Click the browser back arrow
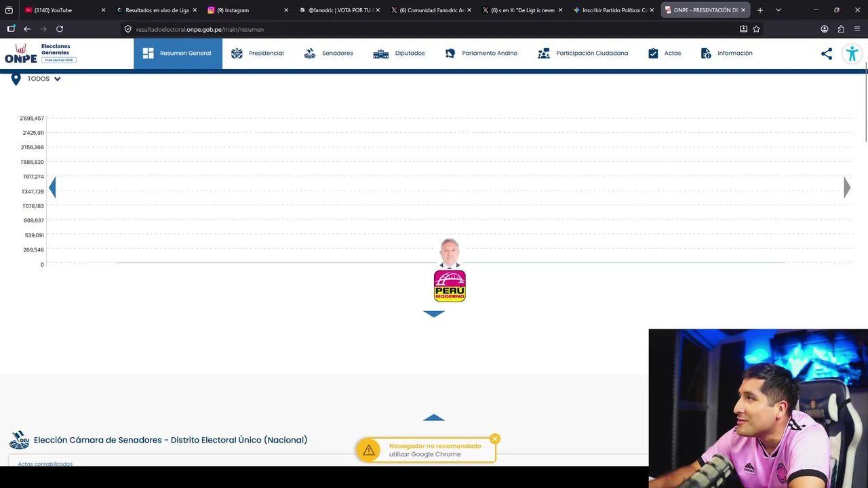 [27, 29]
